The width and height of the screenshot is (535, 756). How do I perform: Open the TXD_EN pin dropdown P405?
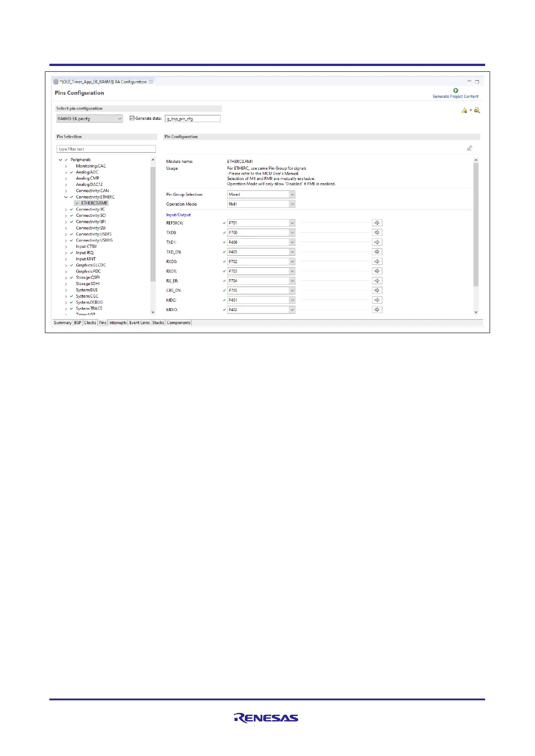coord(261,252)
